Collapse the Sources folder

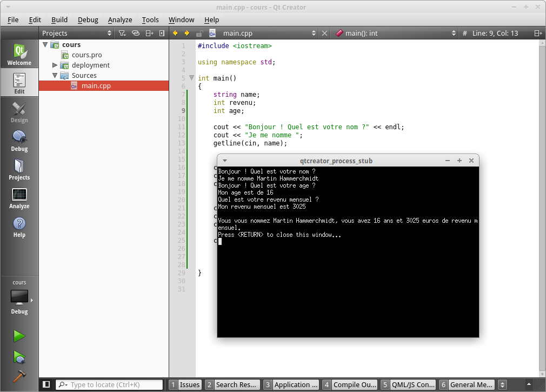click(x=55, y=75)
